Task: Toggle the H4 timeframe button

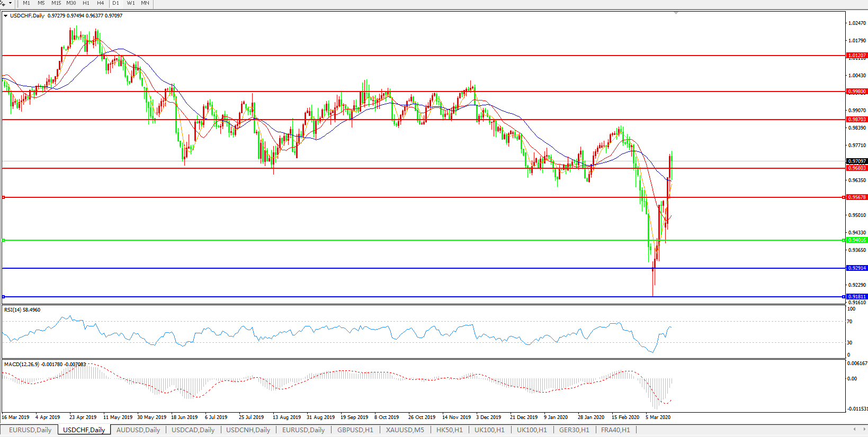Action: tap(100, 3)
